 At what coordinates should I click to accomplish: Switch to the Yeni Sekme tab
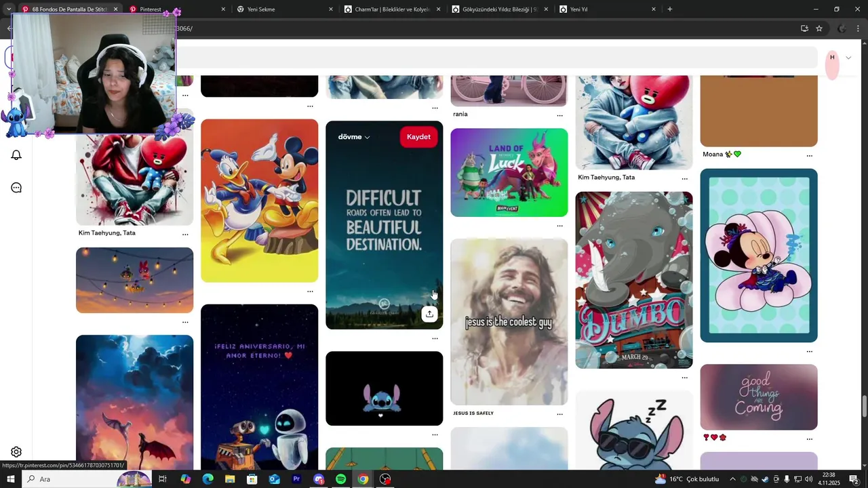285,9
